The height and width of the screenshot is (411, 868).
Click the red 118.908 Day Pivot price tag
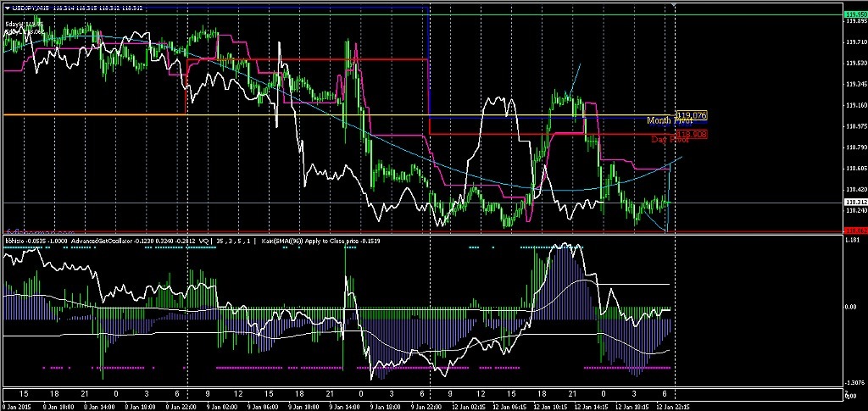coord(693,134)
